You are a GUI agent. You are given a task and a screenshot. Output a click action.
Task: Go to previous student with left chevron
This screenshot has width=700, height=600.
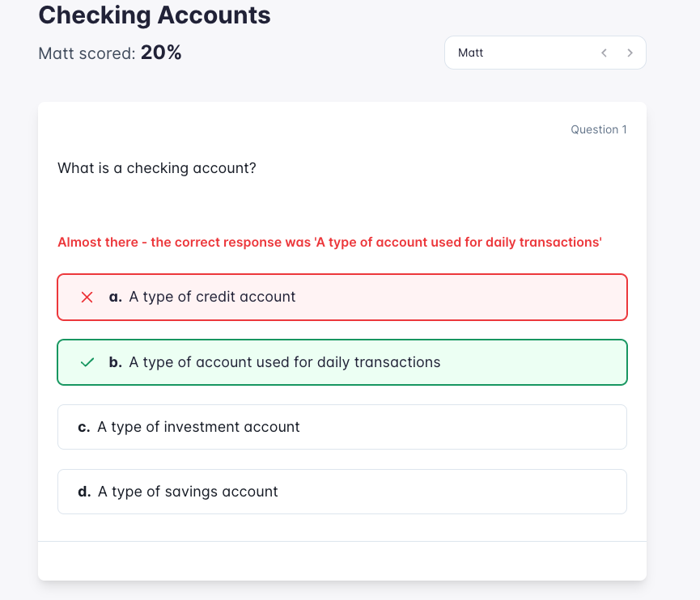point(604,53)
